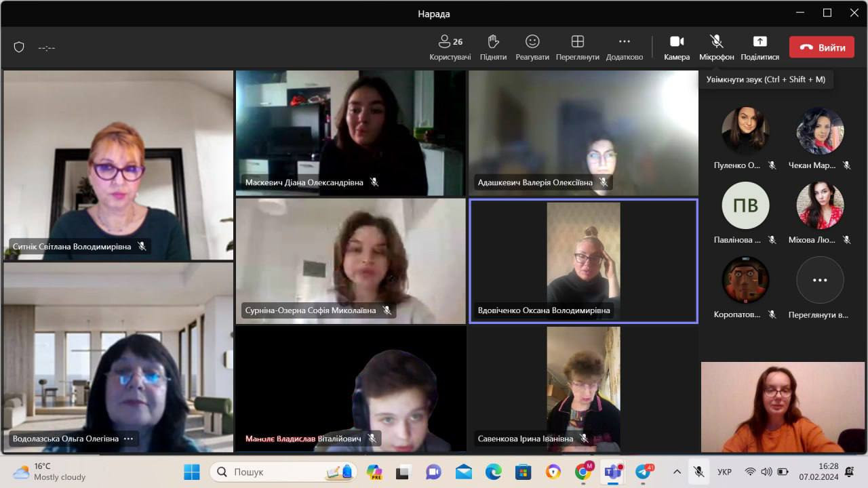This screenshot has height=488, width=868.
Task: Click the shield security icon
Action: pyautogui.click(x=19, y=47)
